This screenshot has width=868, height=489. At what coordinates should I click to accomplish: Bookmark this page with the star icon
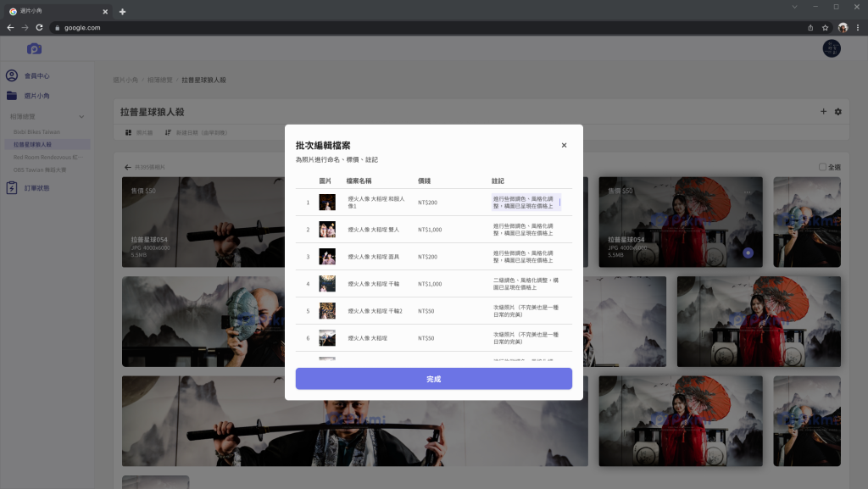pyautogui.click(x=825, y=27)
